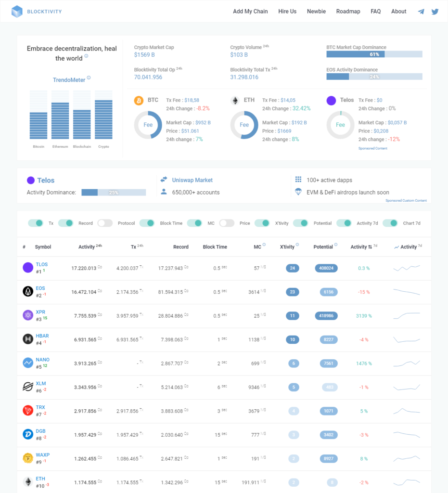Click the EOS coin icon in the table
Viewport: 448px width, 493px height.
pos(28,291)
